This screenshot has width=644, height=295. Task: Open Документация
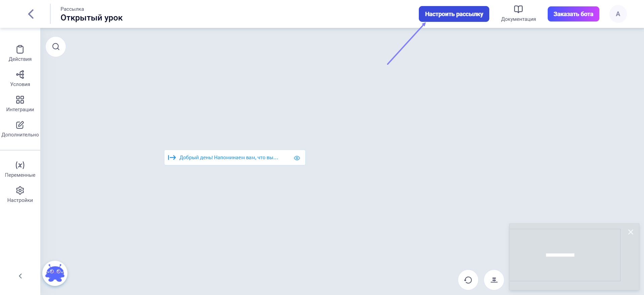pyautogui.click(x=518, y=14)
